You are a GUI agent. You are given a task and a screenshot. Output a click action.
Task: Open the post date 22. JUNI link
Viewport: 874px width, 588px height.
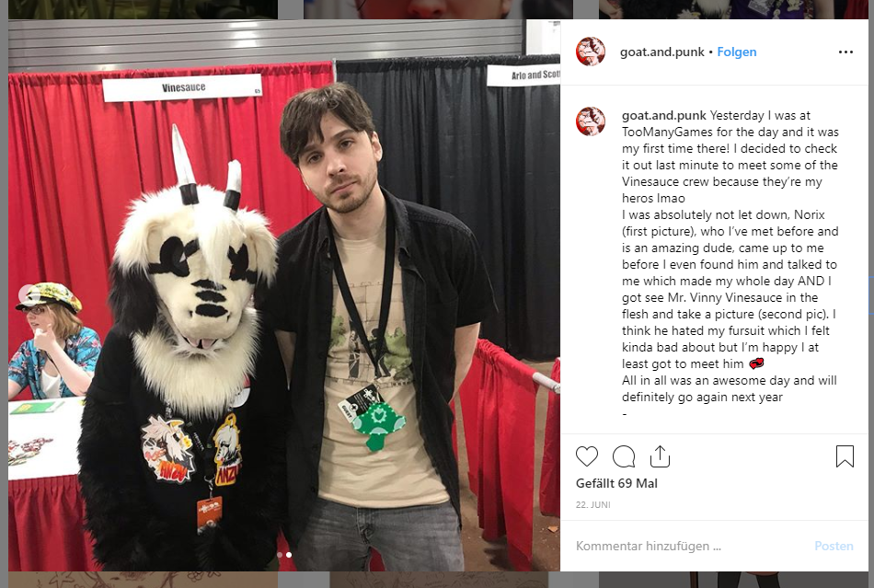click(x=593, y=504)
